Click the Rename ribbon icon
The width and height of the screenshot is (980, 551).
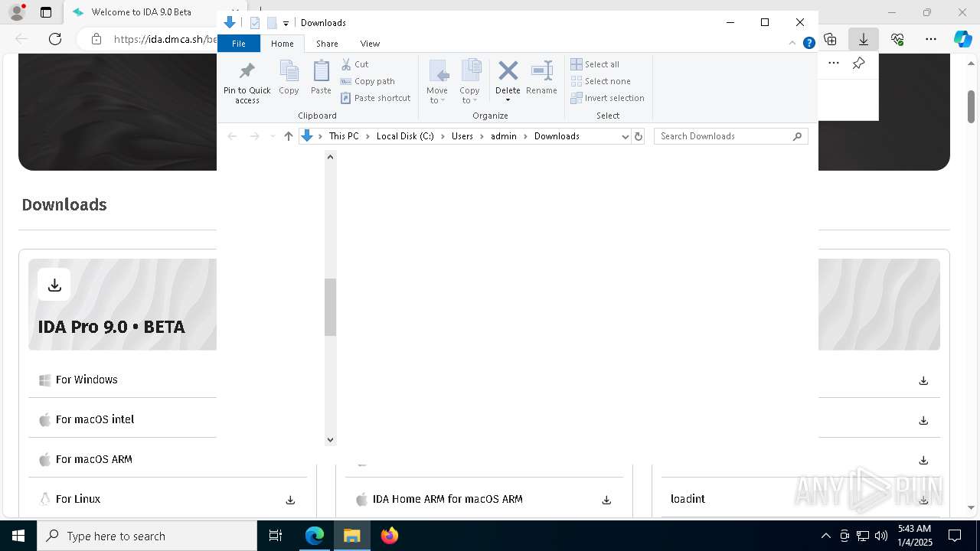pos(541,78)
